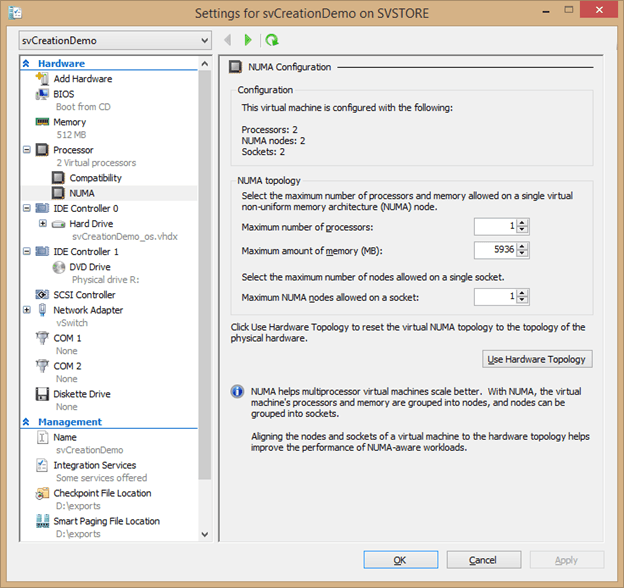Click the BIOS computer icon
The width and height of the screenshot is (624, 588).
click(42, 94)
